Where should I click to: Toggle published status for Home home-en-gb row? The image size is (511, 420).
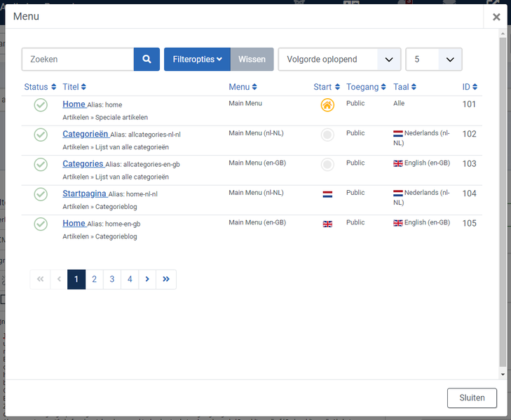click(41, 224)
